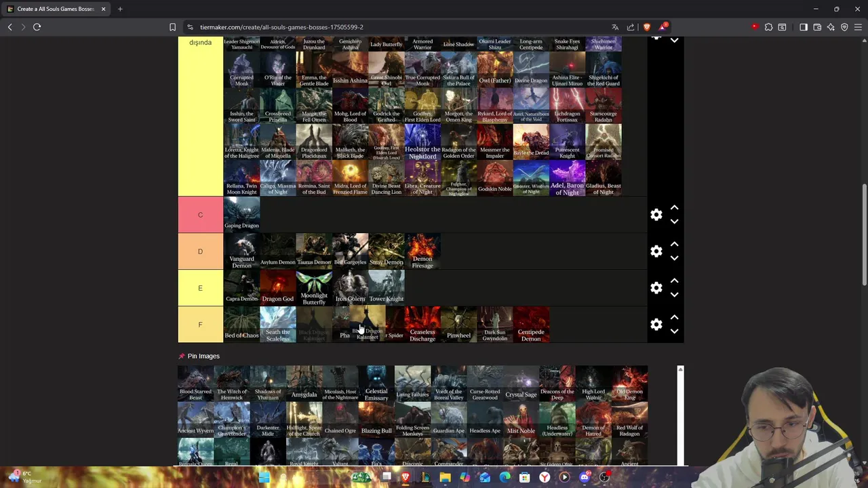Select the Mist Noble image

point(521,420)
